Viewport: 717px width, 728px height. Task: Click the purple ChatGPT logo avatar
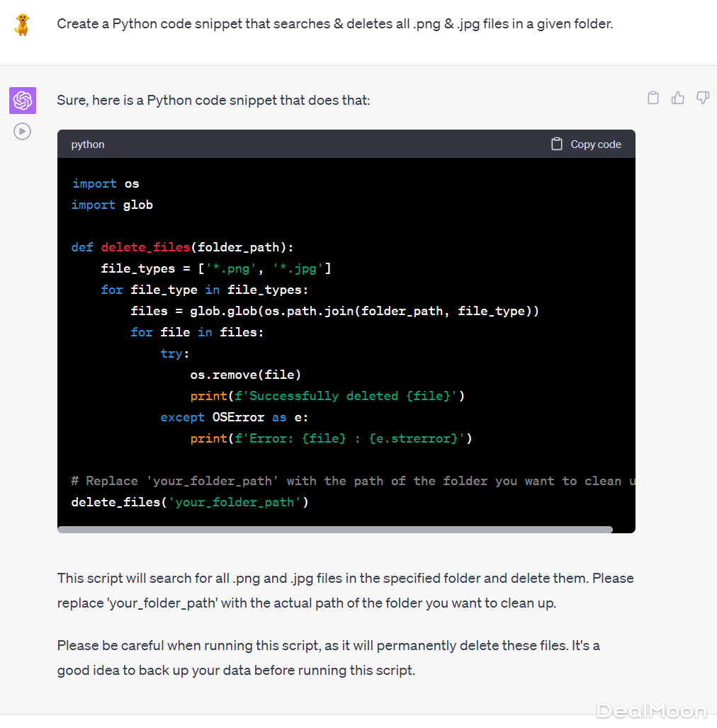pyautogui.click(x=23, y=101)
